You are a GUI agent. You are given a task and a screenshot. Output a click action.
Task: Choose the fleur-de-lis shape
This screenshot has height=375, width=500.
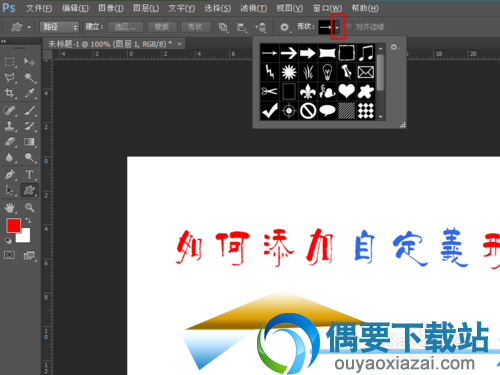pyautogui.click(x=308, y=91)
